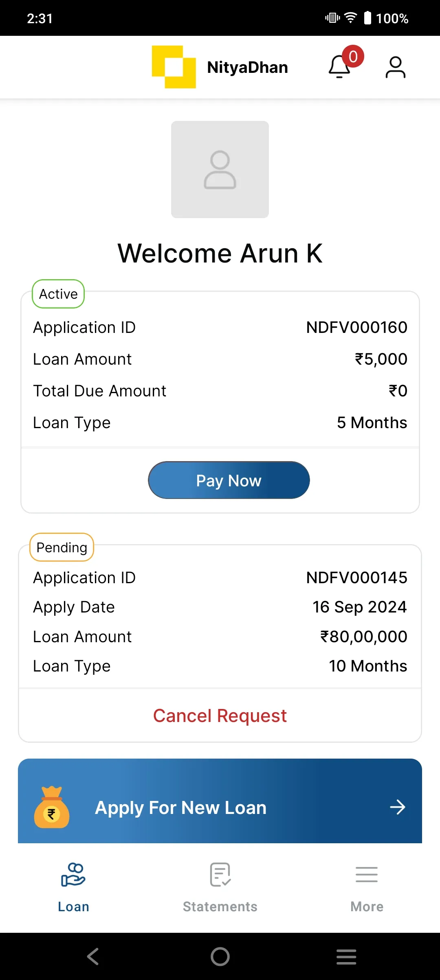
Task: Tap the Android home circle button
Action: [x=220, y=956]
